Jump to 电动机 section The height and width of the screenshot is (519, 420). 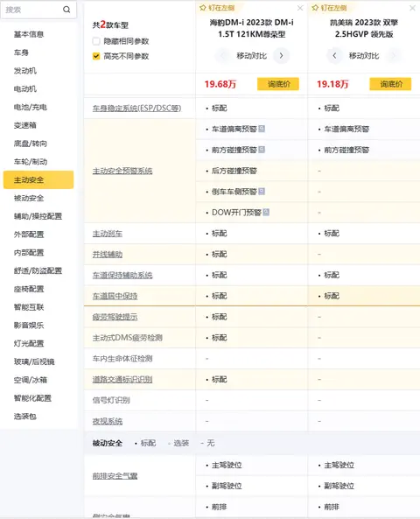pyautogui.click(x=24, y=89)
